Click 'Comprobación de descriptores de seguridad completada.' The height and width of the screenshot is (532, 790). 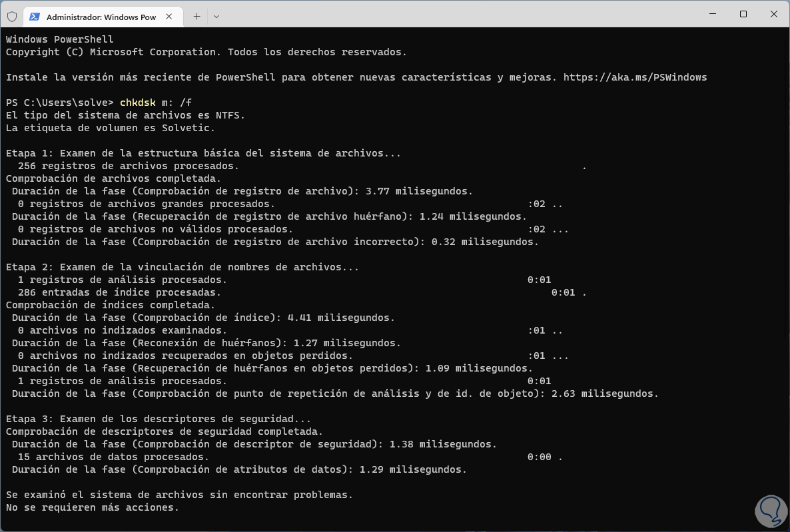[x=165, y=431]
